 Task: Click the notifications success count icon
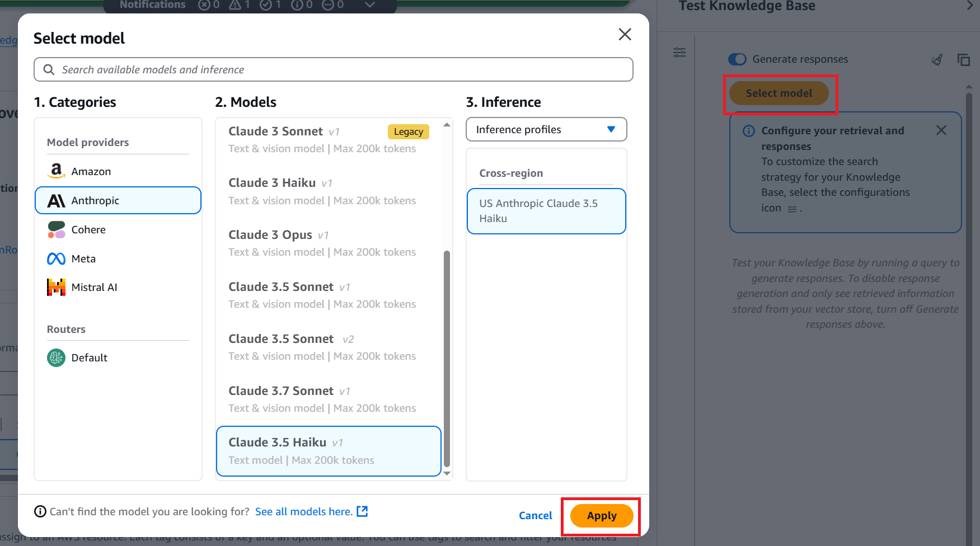pos(266,4)
